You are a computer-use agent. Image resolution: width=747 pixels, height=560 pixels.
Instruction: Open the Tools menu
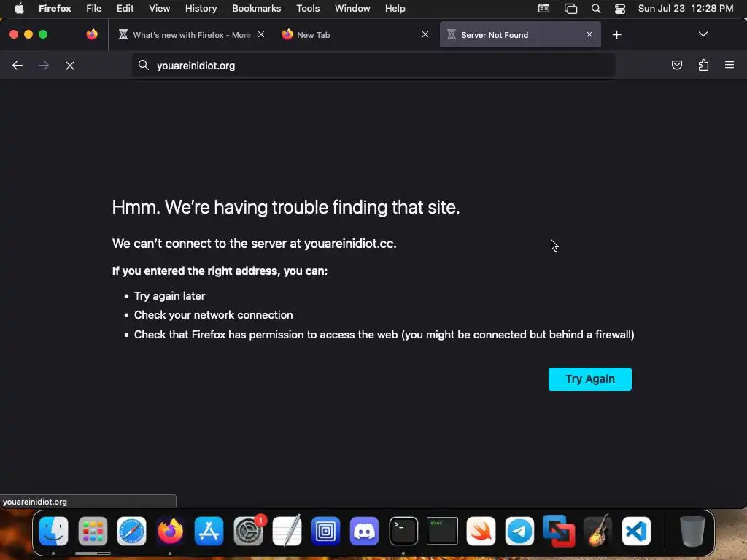point(308,8)
